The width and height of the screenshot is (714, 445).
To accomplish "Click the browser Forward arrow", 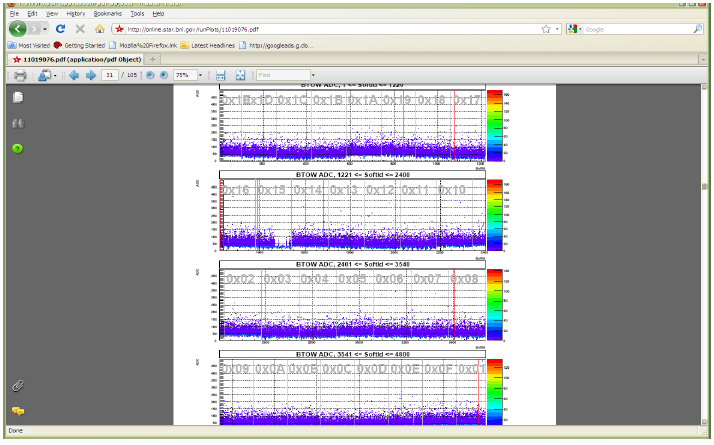I will tap(34, 29).
